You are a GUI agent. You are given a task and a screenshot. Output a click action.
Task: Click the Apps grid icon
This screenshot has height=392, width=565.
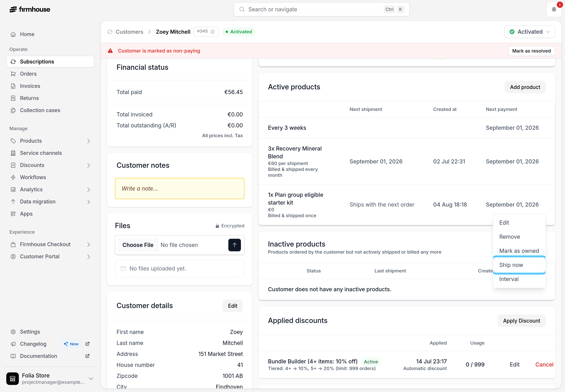pyautogui.click(x=13, y=214)
